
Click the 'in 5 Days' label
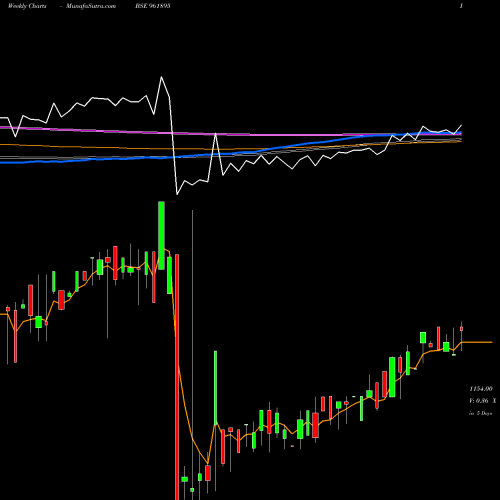click(481, 413)
